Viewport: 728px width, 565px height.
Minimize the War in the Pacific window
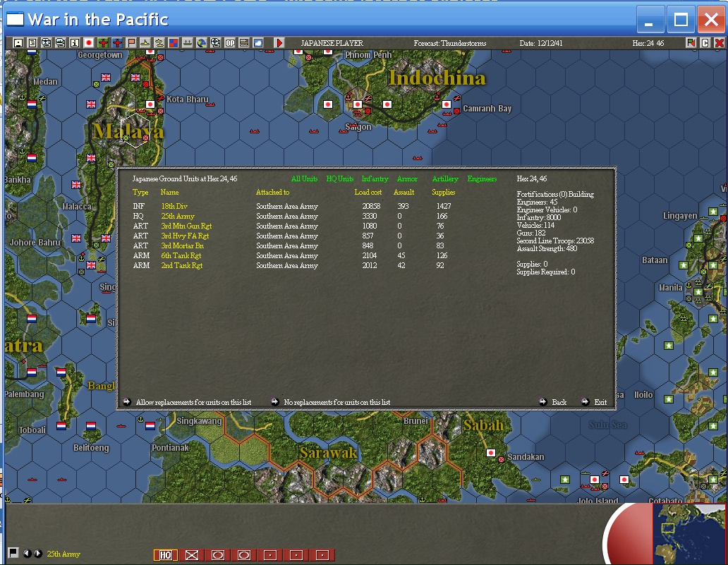click(649, 20)
